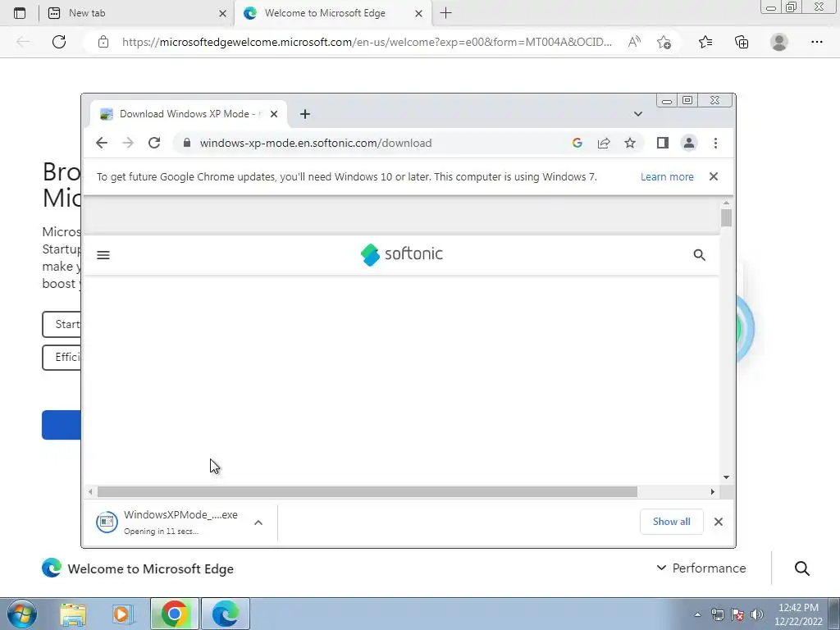Screen dimensions: 840x630
Task: Click the taskbar clock
Action: click(x=798, y=614)
